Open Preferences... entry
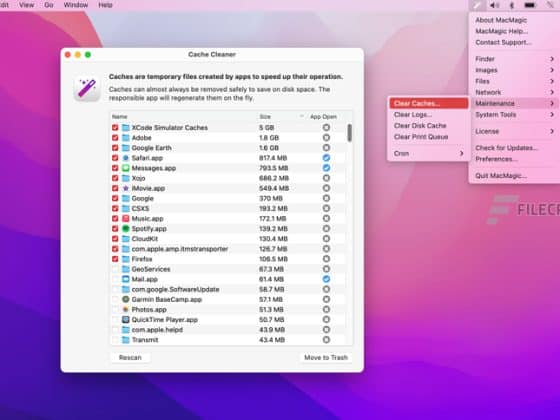The image size is (560, 420). click(x=514, y=159)
